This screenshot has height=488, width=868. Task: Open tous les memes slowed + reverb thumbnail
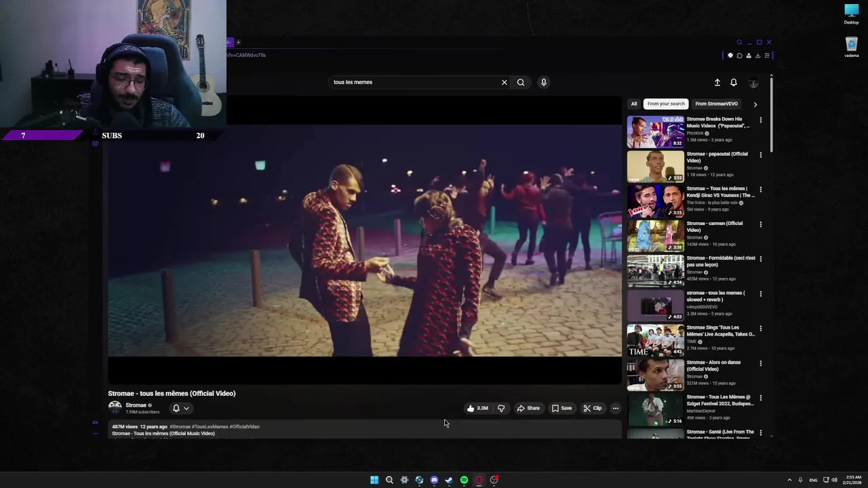pos(655,305)
